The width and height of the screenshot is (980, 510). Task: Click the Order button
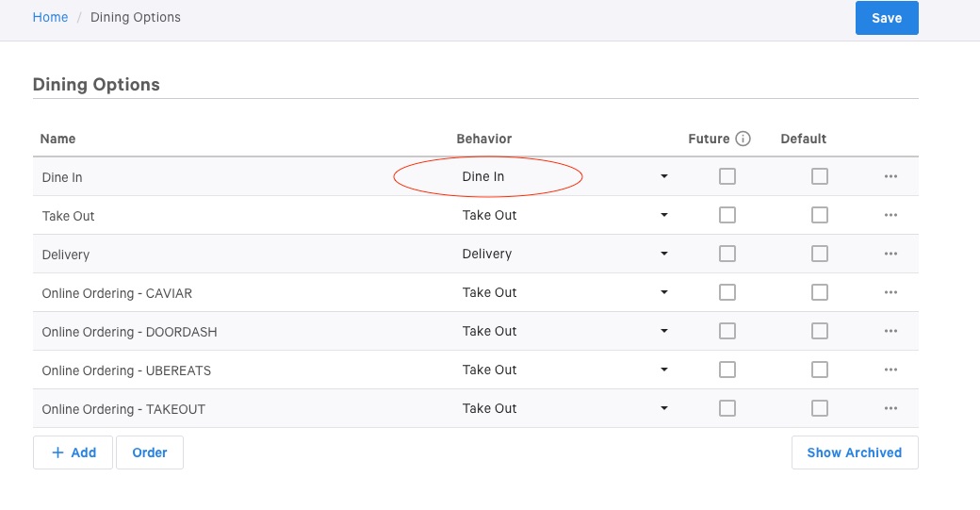(150, 452)
